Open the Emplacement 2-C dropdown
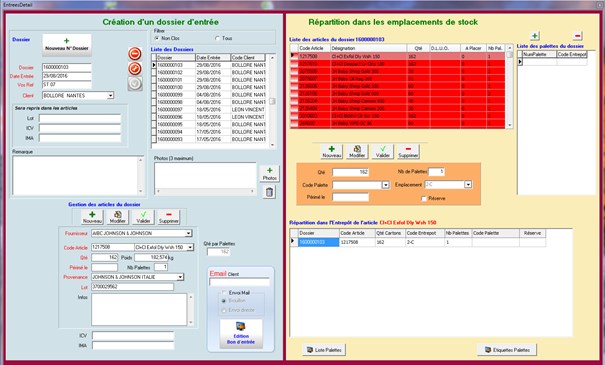Screen dimensions: 605x365 (468, 185)
